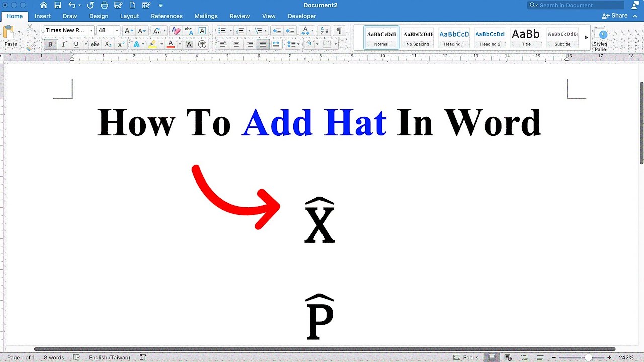Activate the Format Painter brush
644x362 pixels.
(30, 48)
